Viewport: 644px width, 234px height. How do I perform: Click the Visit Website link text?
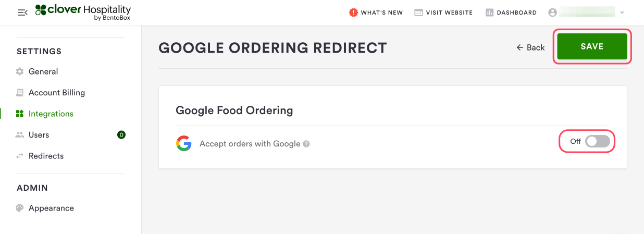[449, 13]
